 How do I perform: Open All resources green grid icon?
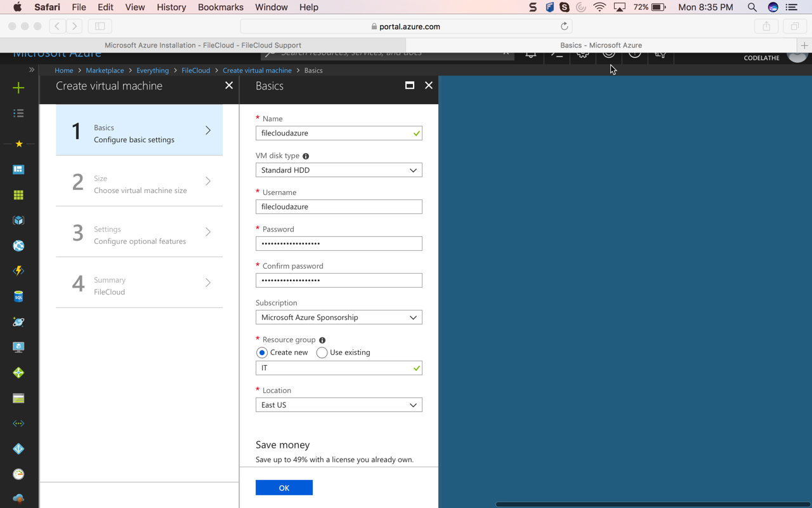(18, 195)
